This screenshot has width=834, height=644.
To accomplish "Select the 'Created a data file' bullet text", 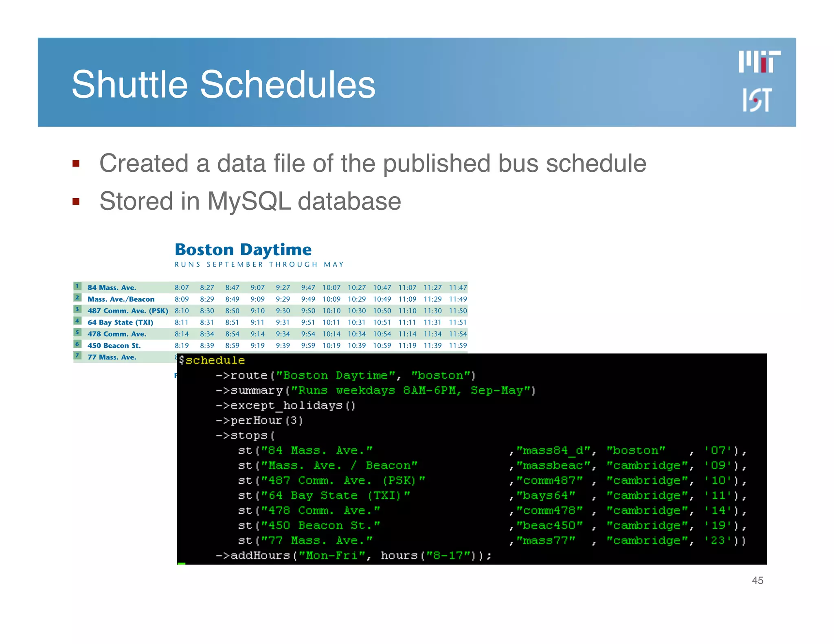I will pyautogui.click(x=373, y=164).
